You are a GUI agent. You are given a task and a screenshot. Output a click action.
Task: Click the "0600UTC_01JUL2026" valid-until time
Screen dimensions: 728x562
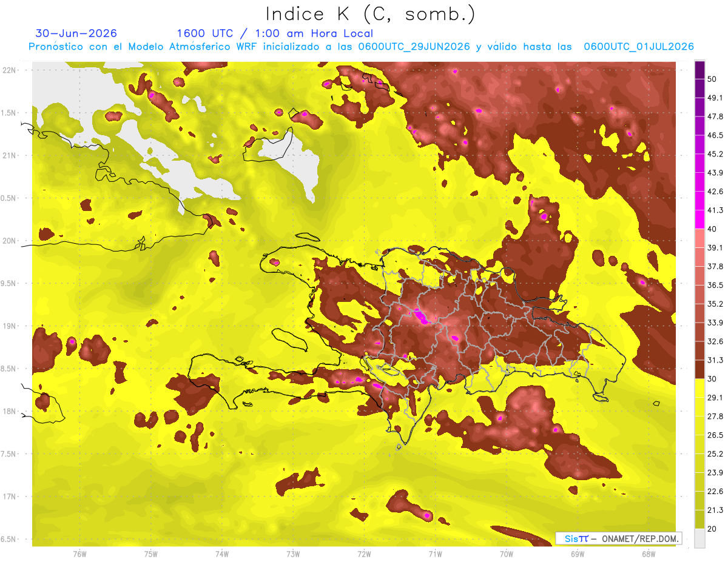click(x=639, y=47)
